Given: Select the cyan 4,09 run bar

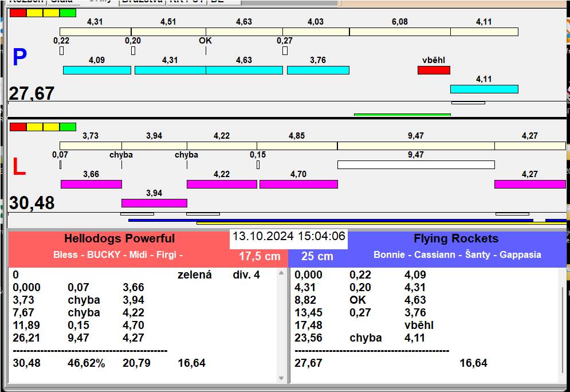Looking at the screenshot, I should click(x=97, y=70).
